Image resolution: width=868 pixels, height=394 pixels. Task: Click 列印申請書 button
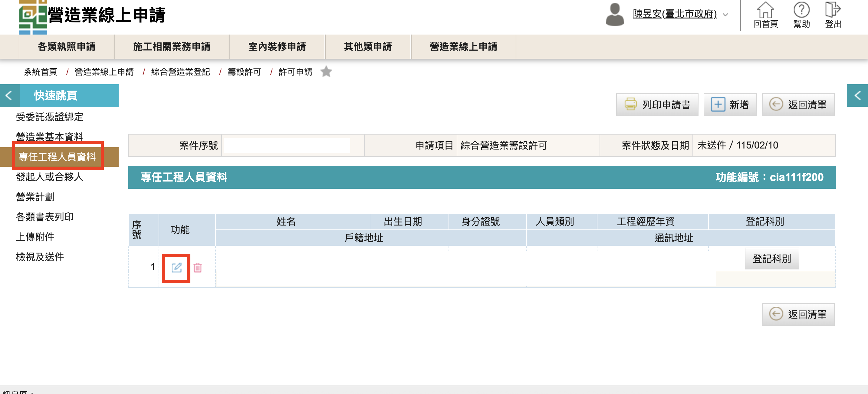(657, 105)
